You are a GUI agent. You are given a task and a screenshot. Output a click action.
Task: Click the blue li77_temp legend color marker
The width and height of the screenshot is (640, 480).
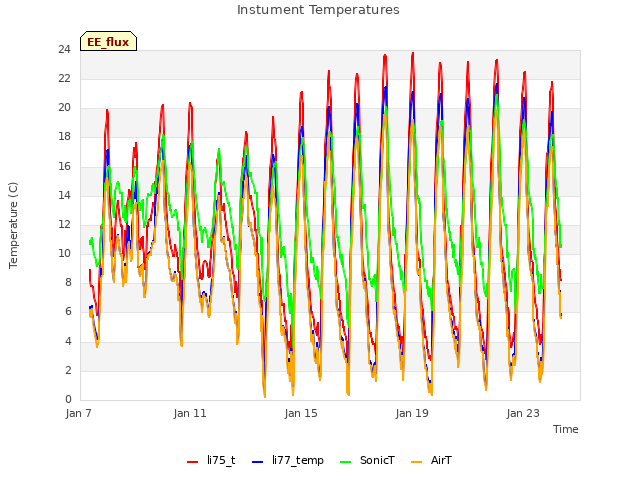pyautogui.click(x=257, y=462)
